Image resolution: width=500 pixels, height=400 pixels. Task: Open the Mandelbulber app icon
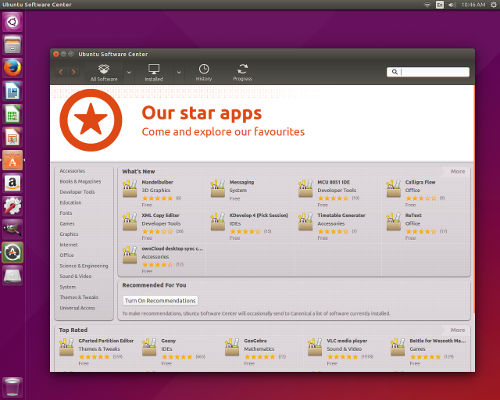130,189
